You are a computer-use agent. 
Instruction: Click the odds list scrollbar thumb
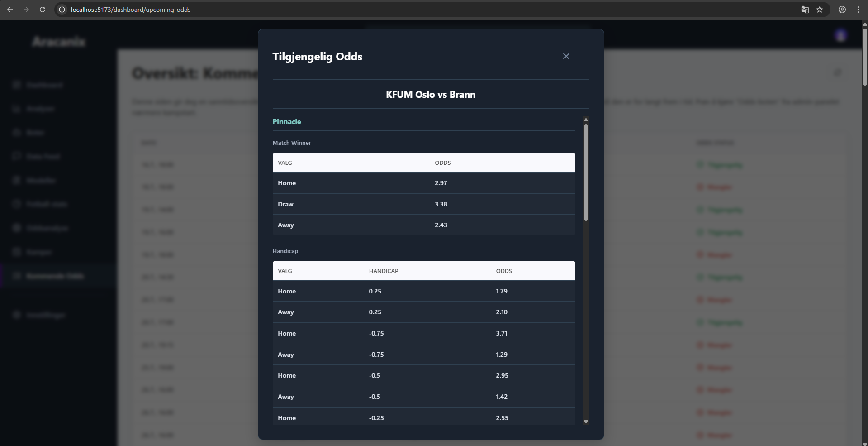[586, 172]
